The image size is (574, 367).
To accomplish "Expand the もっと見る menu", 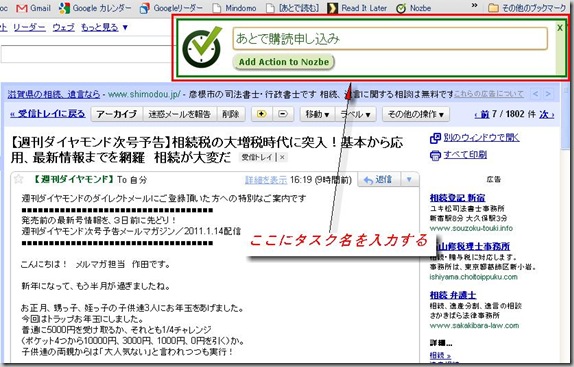I will pyautogui.click(x=104, y=27).
